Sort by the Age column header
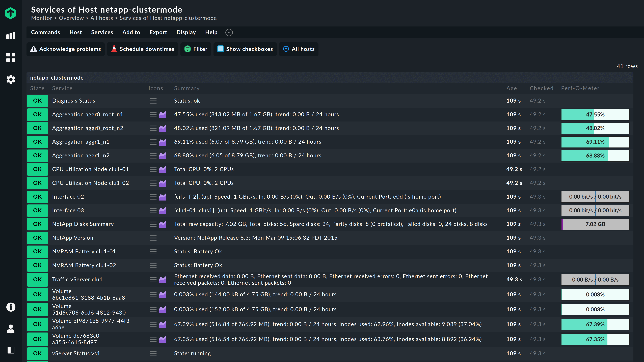This screenshot has width=644, height=362. coord(512,88)
